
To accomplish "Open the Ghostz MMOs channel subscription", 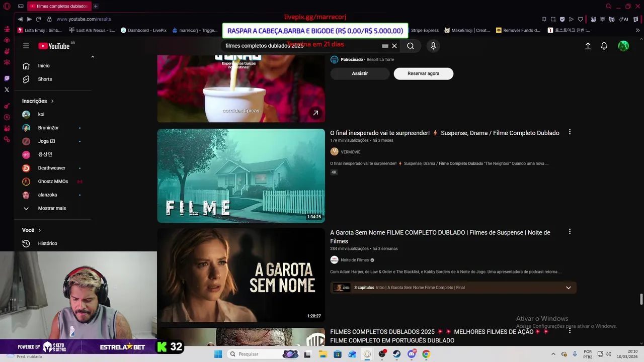I will point(53,182).
